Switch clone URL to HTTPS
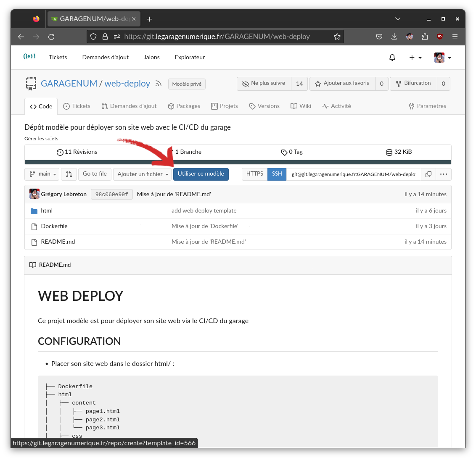The height and width of the screenshot is (460, 476). [254, 174]
